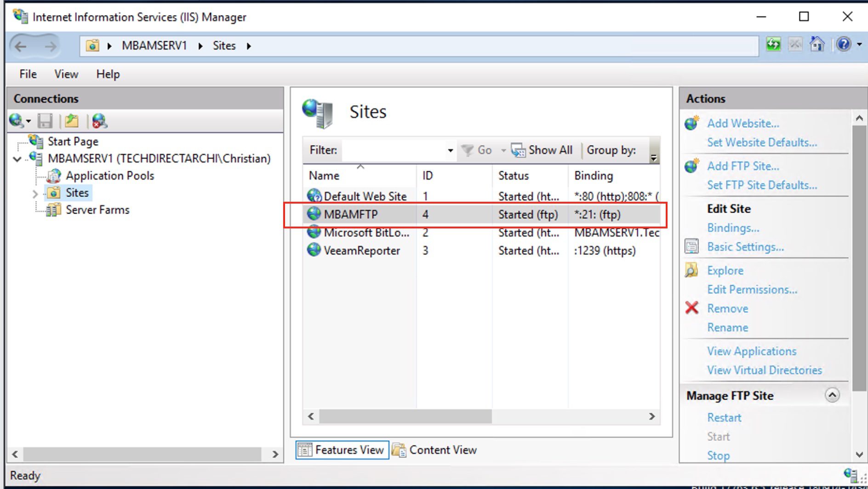Collapse the MBAMSERV1 server node

17,159
